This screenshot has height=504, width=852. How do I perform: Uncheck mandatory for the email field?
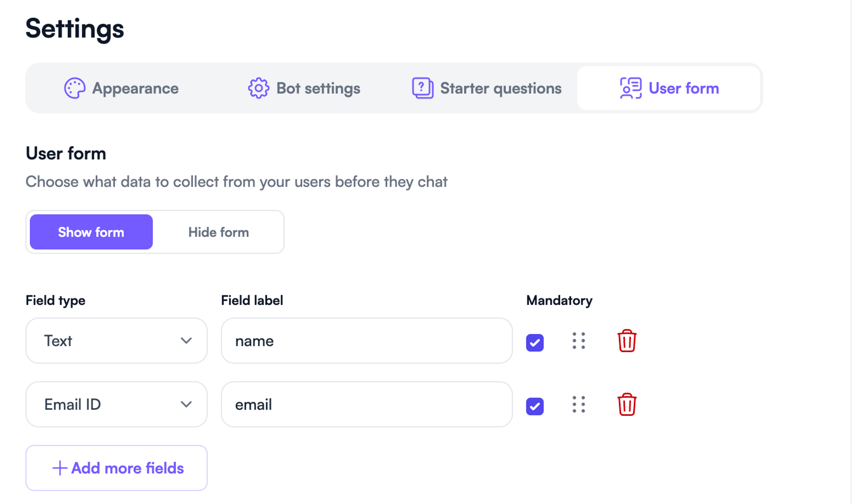[x=535, y=406]
